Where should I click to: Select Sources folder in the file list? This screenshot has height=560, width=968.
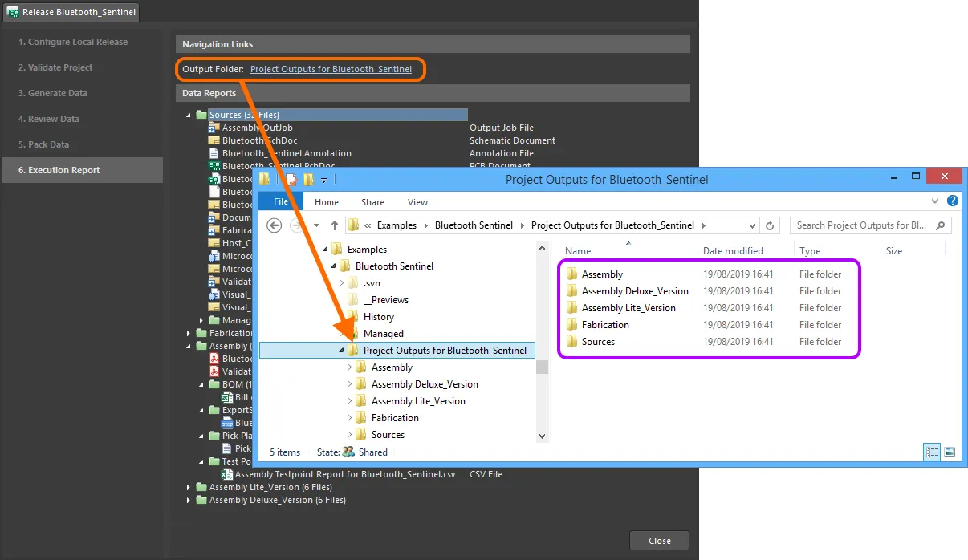click(x=598, y=342)
